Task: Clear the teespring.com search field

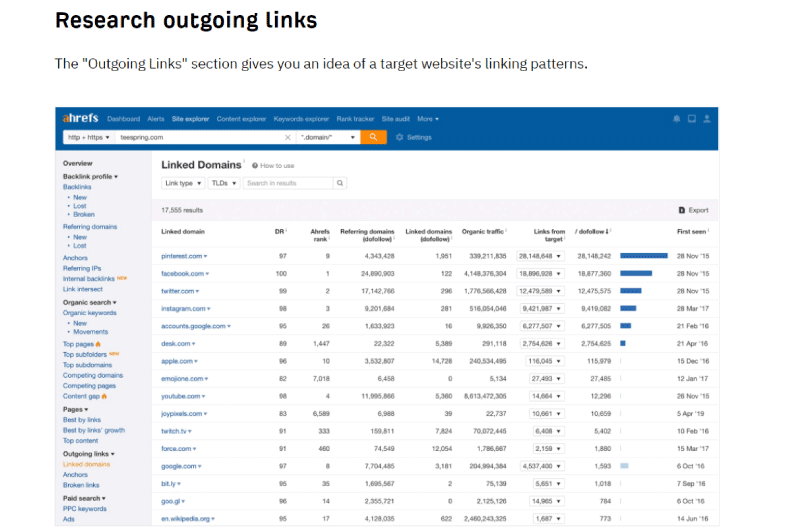Action: pyautogui.click(x=288, y=137)
